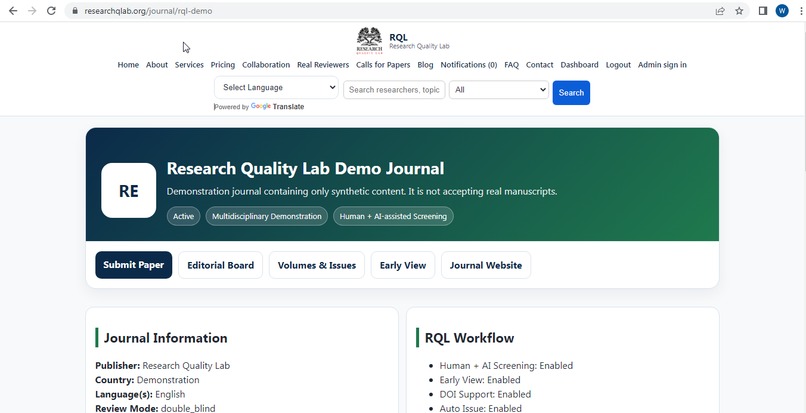The width and height of the screenshot is (806, 413).
Task: Open the All search filter dropdown
Action: 499,89
